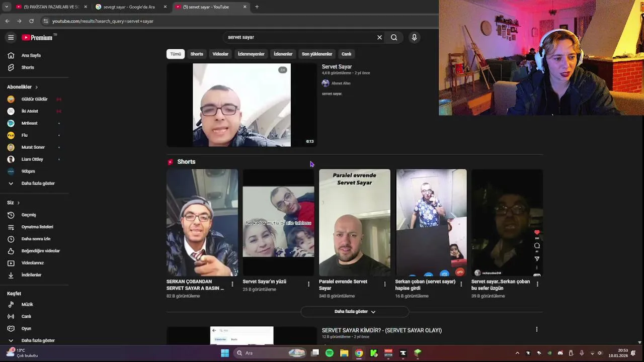
Task: Play the Paralel evrende Servet Sayar short thumbnail
Action: [x=354, y=222]
